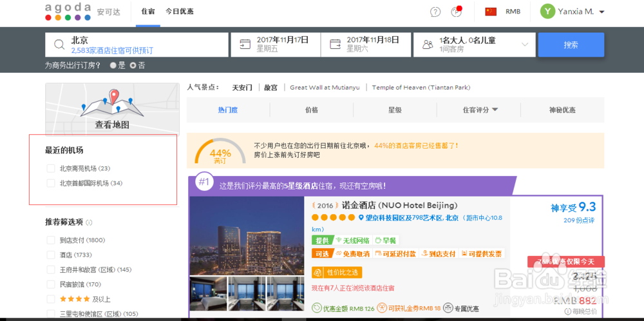The width and height of the screenshot is (644, 321).
Task: Open NUO Hotel main exterior photo
Action: coord(247,235)
